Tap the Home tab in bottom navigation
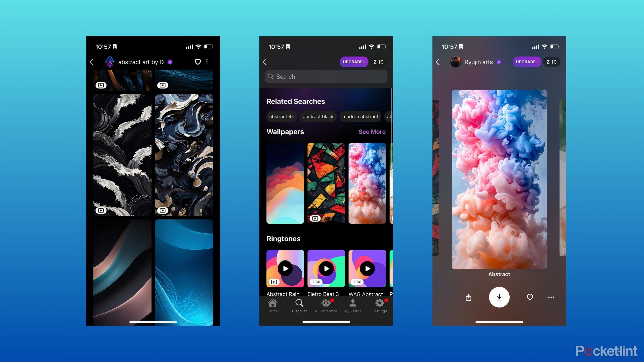 [x=273, y=306]
